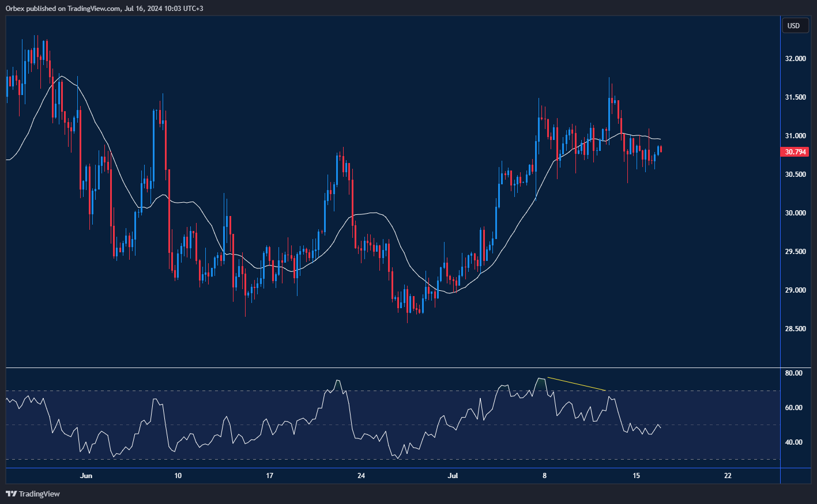Click the 30.500 price axis label
Image resolution: width=817 pixels, height=504 pixels.
[x=795, y=175]
